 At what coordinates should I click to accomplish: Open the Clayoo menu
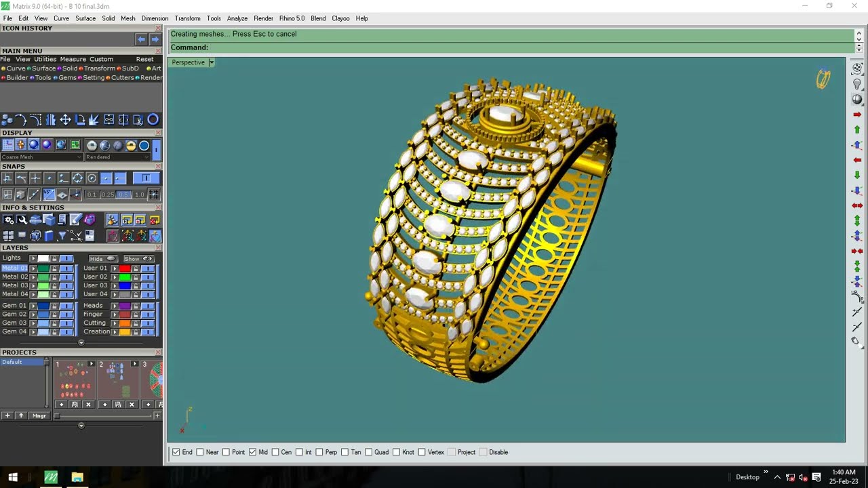coord(340,18)
